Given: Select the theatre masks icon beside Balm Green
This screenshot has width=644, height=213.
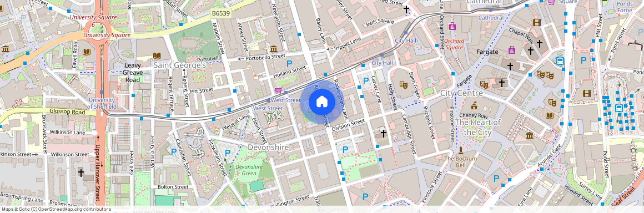Looking at the screenshot, I should tap(404, 85).
